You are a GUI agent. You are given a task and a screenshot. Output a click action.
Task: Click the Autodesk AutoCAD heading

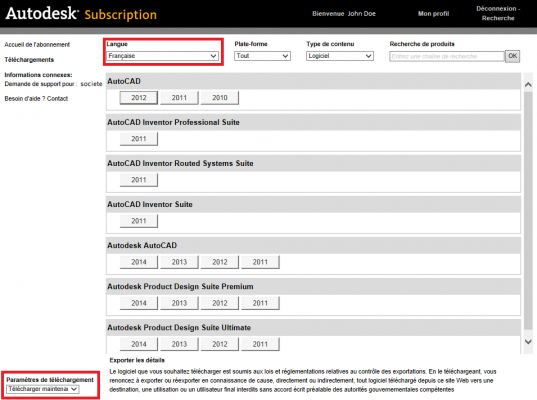click(142, 246)
